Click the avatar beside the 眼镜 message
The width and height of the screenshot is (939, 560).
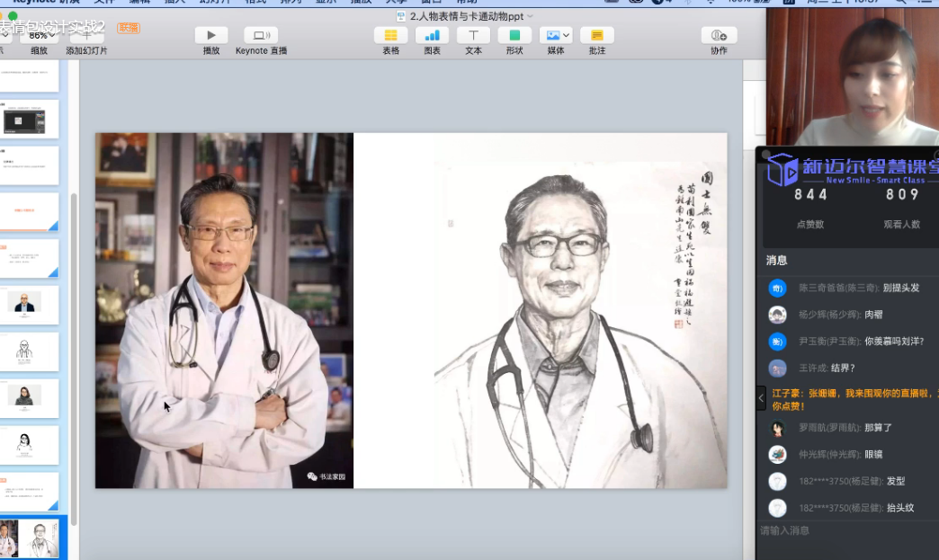777,455
